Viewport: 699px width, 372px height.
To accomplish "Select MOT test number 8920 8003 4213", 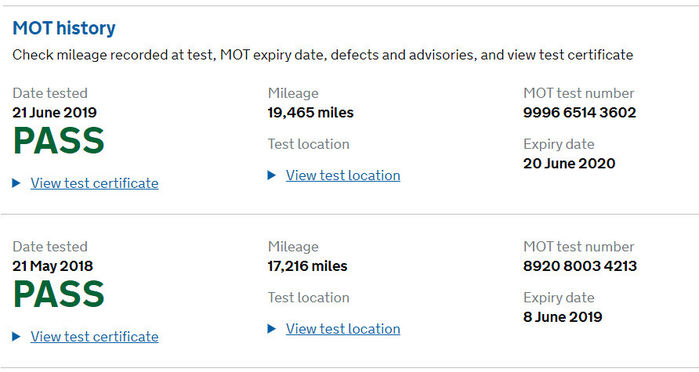I will pyautogui.click(x=580, y=266).
